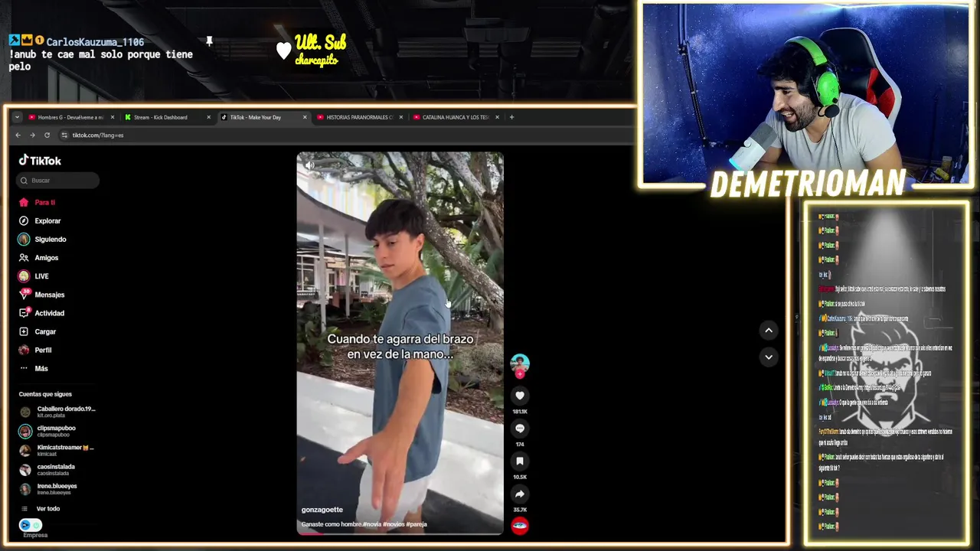Open the Amigos section
980x551 pixels.
[x=39, y=258]
